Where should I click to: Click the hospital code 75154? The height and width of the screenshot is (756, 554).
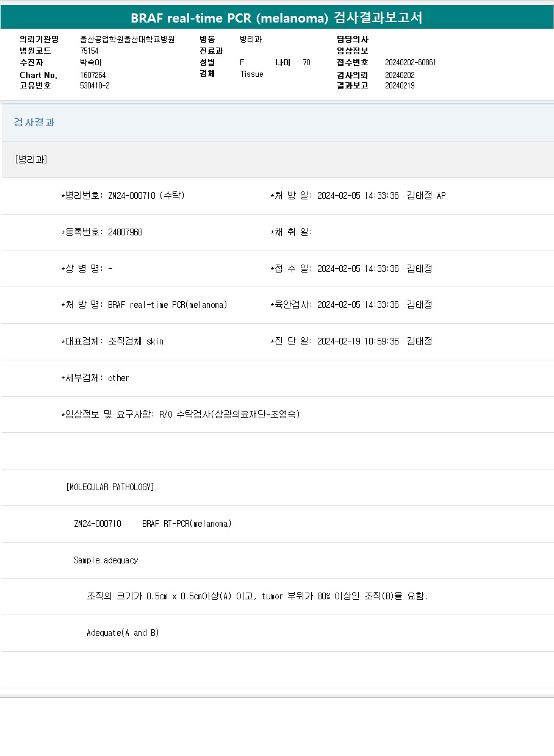pos(89,51)
